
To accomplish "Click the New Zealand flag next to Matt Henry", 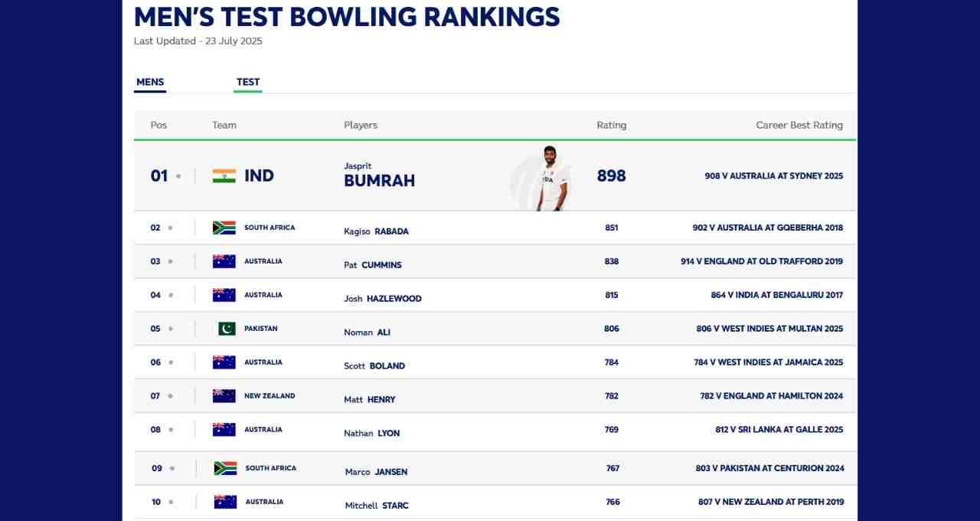I will [x=224, y=396].
